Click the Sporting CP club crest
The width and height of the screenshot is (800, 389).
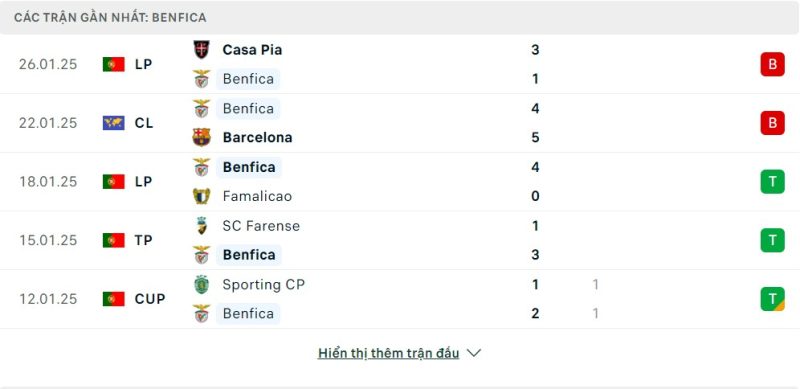click(202, 284)
